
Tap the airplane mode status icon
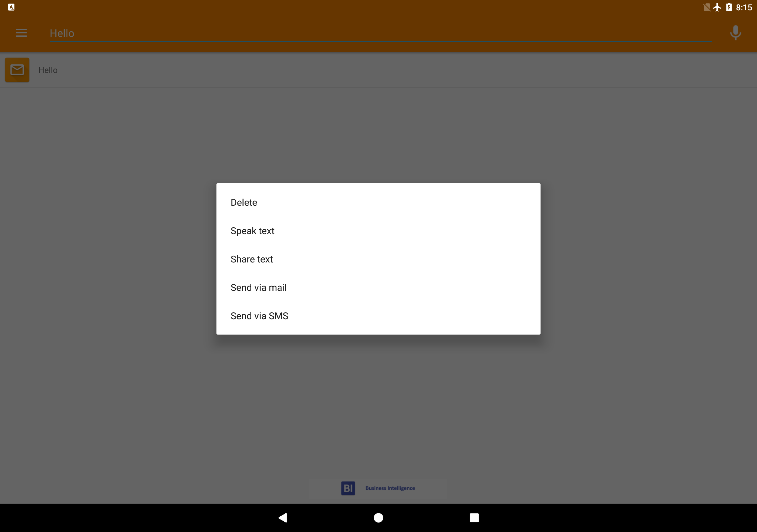click(x=717, y=7)
